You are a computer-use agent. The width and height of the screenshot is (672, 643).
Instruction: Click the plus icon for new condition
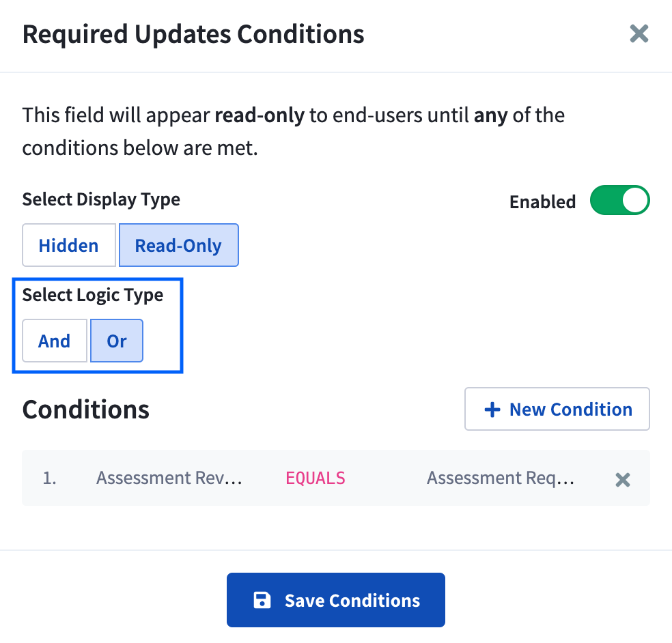coord(492,410)
